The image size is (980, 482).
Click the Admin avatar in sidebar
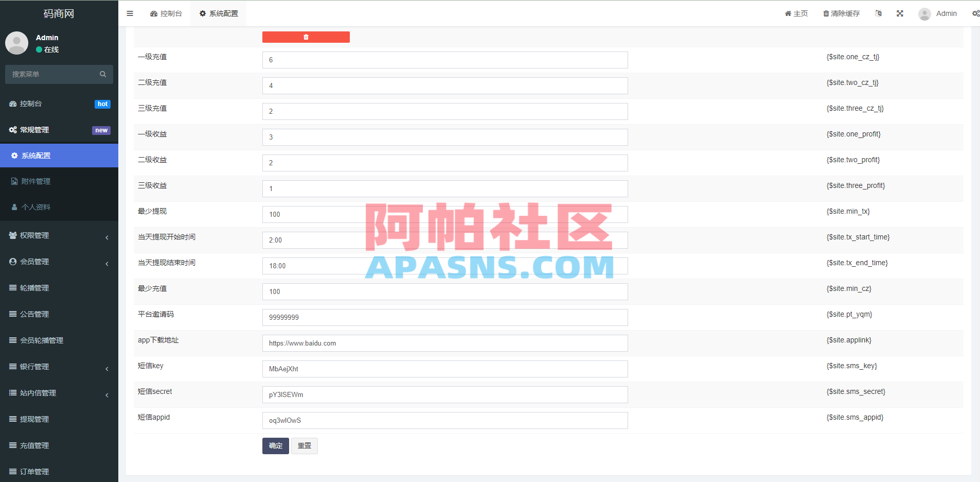pos(16,43)
